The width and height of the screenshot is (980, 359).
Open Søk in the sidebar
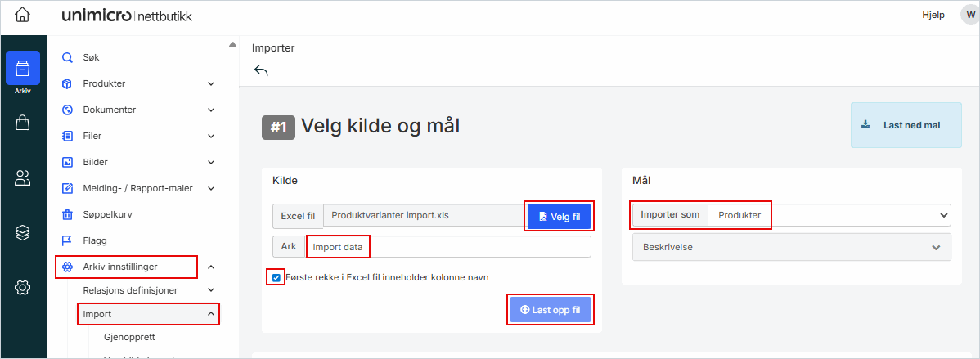91,57
